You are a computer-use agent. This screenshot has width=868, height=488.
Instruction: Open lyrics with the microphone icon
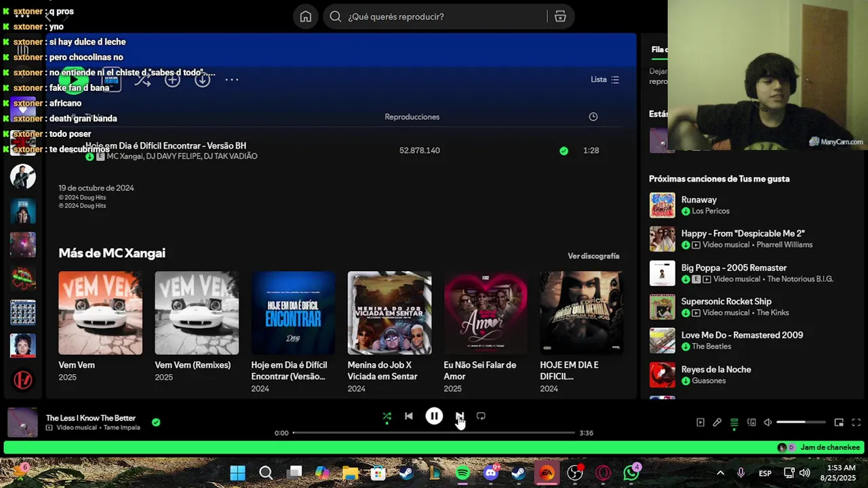click(x=717, y=422)
